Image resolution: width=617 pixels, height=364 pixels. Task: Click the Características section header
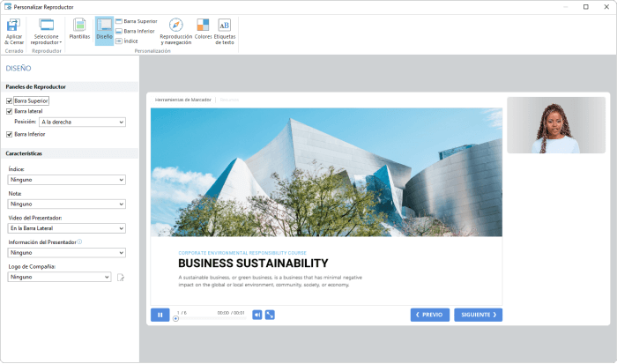[x=70, y=153]
